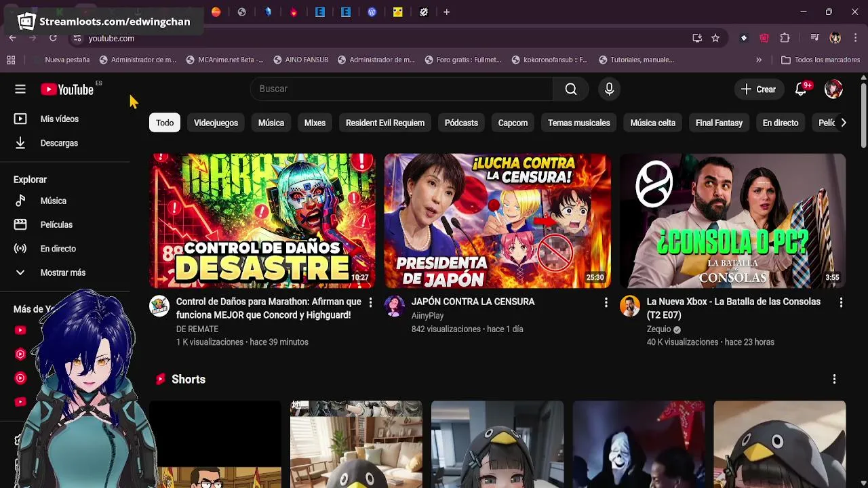
Task: Open Presidenta de Japón thumbnail
Action: coord(497,221)
